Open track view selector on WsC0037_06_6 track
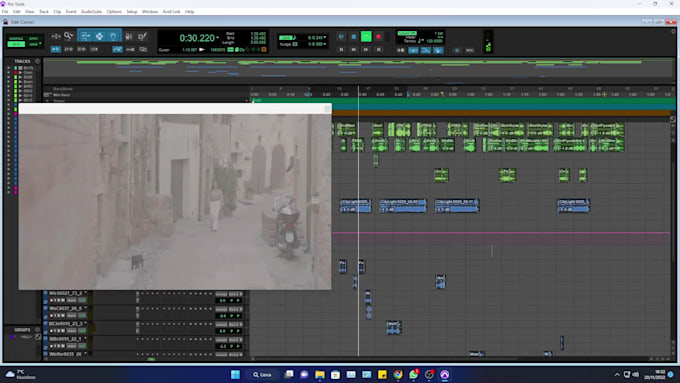This screenshot has width=680, height=383. click(72, 315)
